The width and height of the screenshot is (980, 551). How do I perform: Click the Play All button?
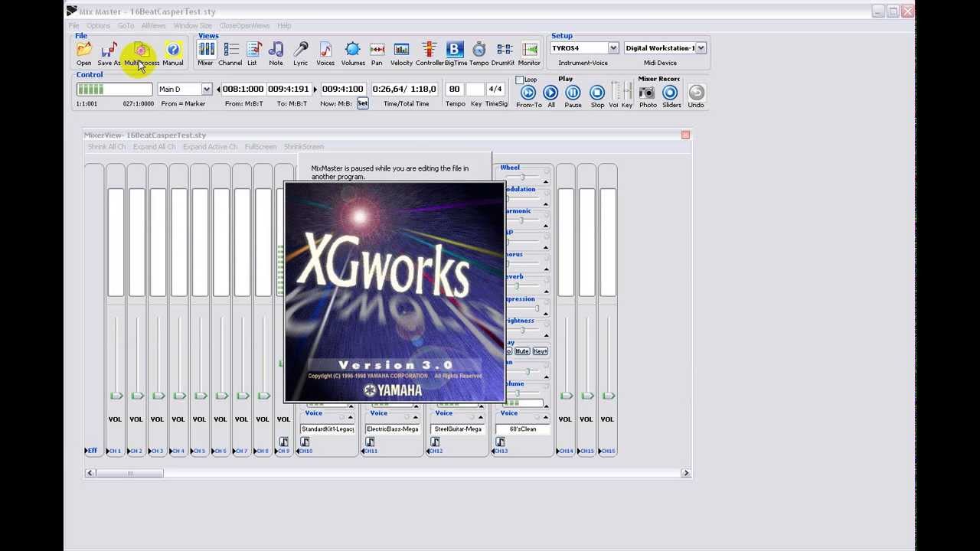[x=550, y=93]
